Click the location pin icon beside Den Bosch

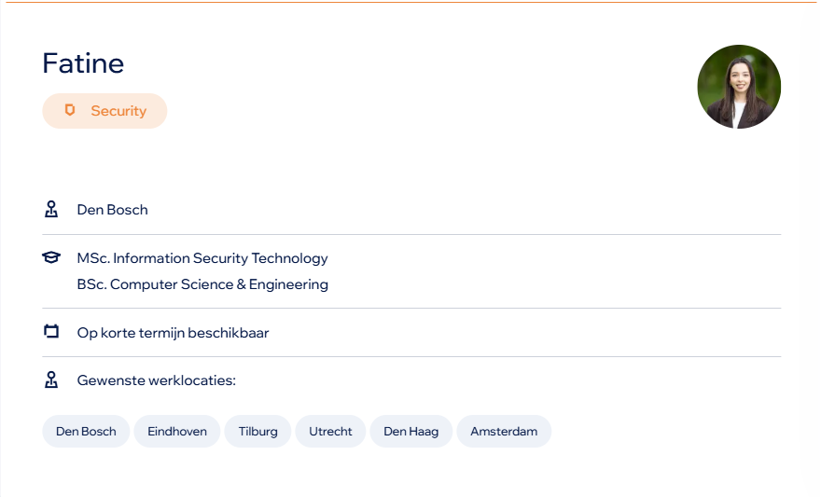click(51, 209)
